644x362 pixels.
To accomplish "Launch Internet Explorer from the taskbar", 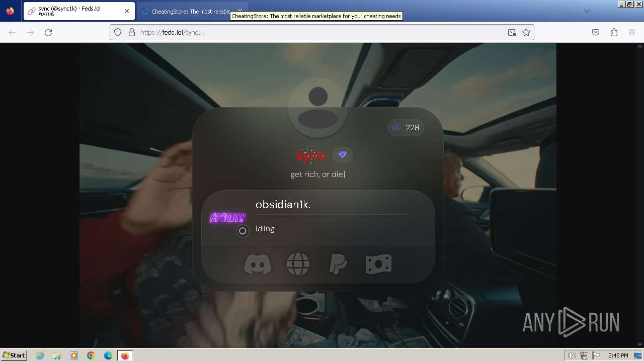I will tap(40, 355).
